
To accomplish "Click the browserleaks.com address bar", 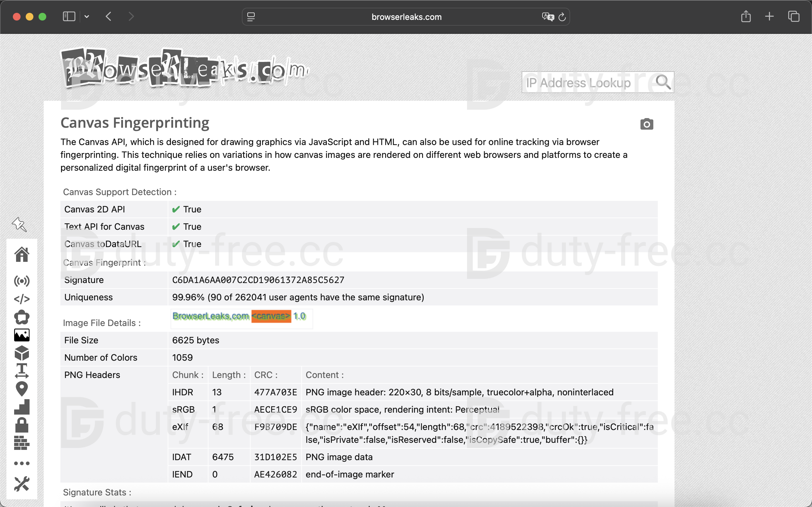I will [x=406, y=17].
